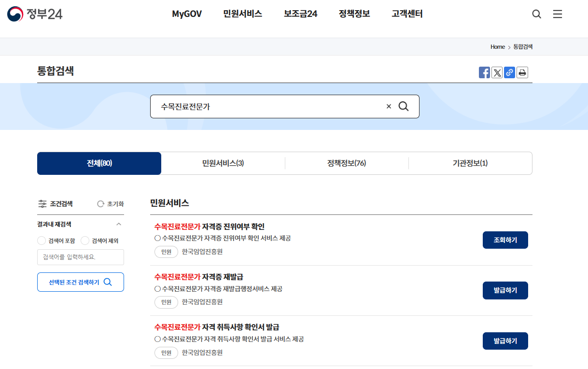
Task: Select 검색어 포함 radio button
Action: tap(42, 241)
